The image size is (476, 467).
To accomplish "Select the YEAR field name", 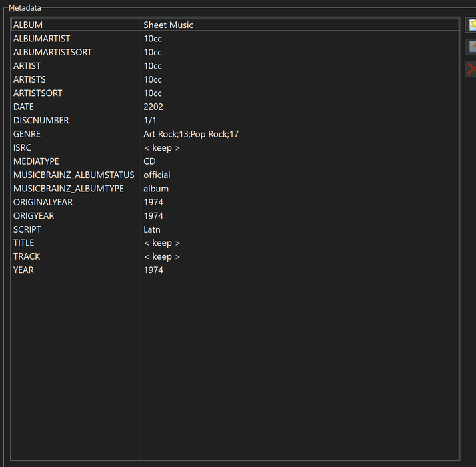I will (23, 270).
